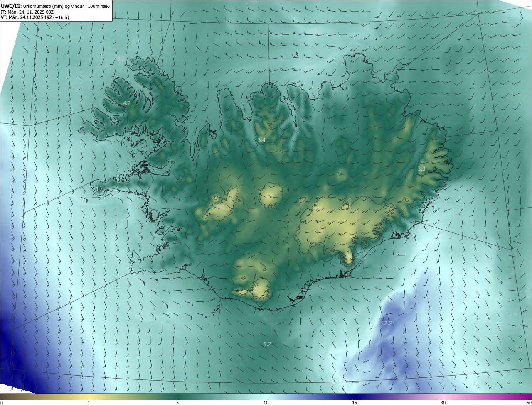Image resolution: width=532 pixels, height=406 pixels.
Task: Click the 3.3 value label in east Iceland
Action: 421,169
